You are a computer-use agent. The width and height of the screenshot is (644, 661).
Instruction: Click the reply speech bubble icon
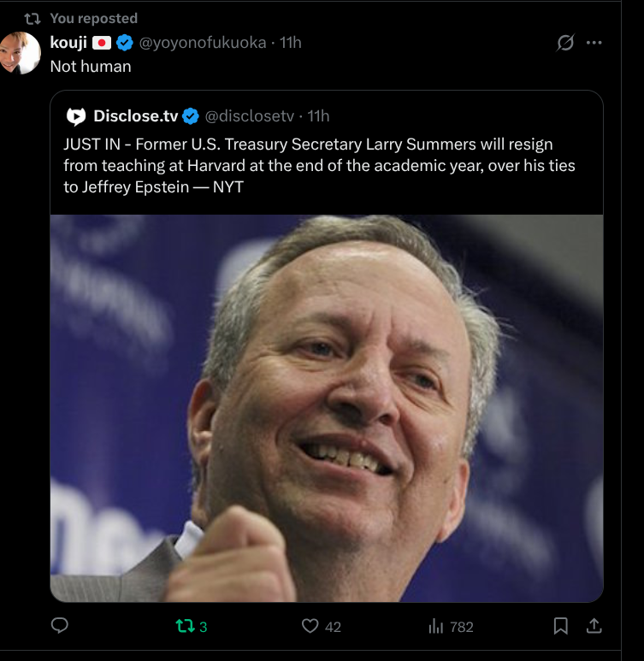[60, 626]
